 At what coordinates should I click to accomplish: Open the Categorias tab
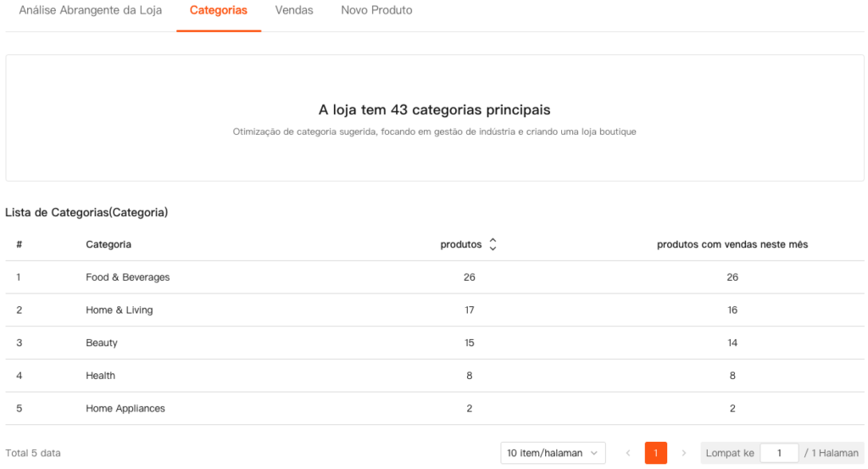pos(219,11)
